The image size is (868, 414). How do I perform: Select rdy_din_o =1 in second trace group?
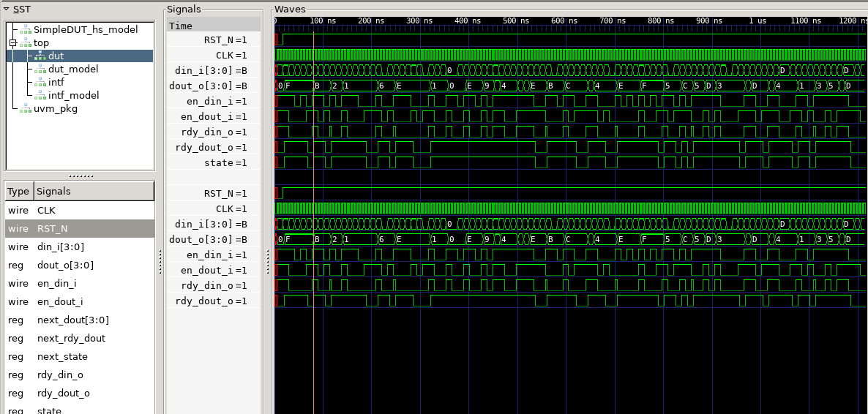(214, 285)
